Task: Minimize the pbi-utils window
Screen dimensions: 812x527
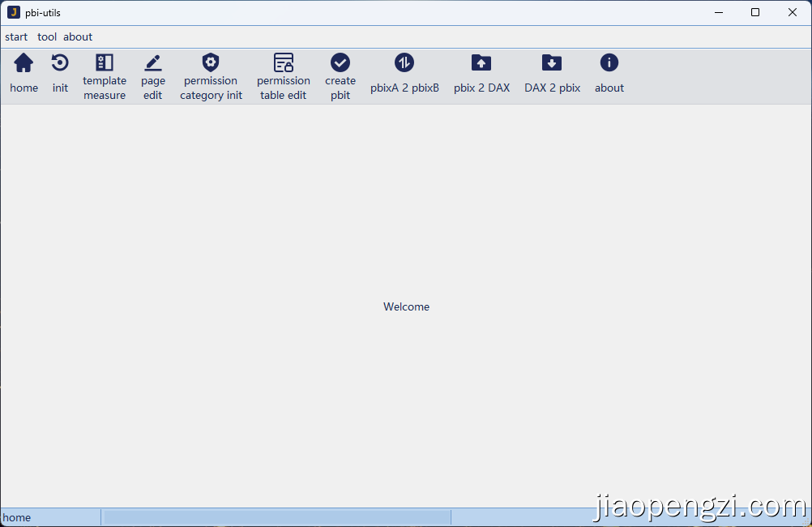Action: [x=718, y=12]
